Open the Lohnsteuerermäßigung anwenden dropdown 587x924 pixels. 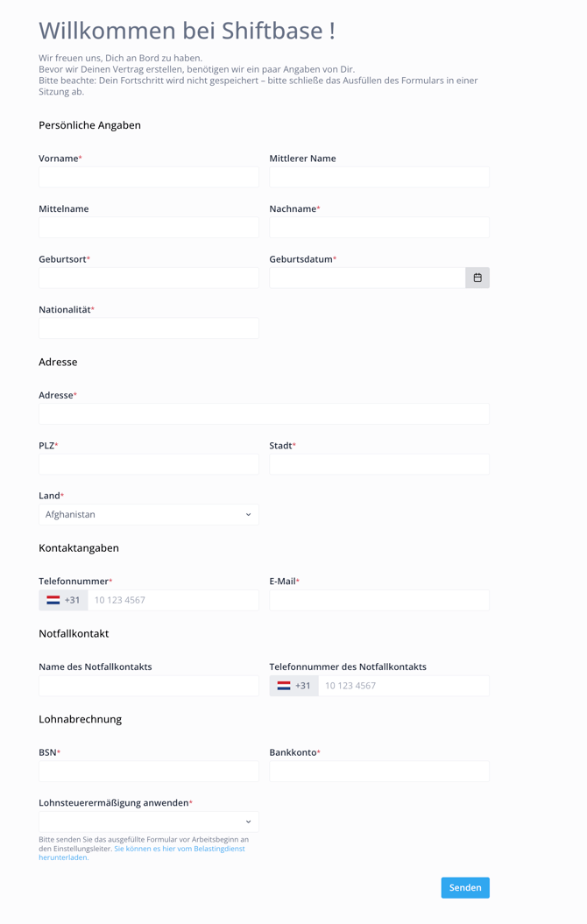click(149, 822)
